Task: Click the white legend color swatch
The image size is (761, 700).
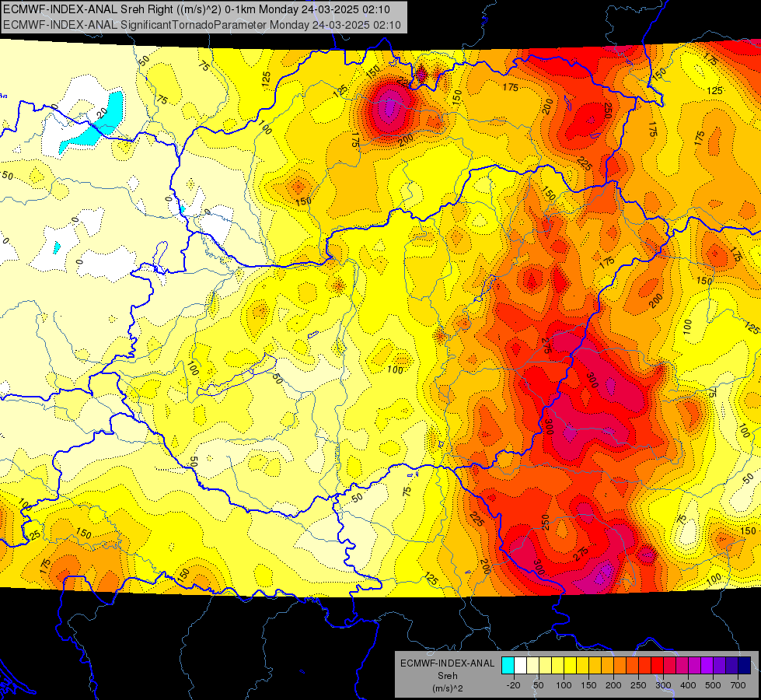Action: 520,666
